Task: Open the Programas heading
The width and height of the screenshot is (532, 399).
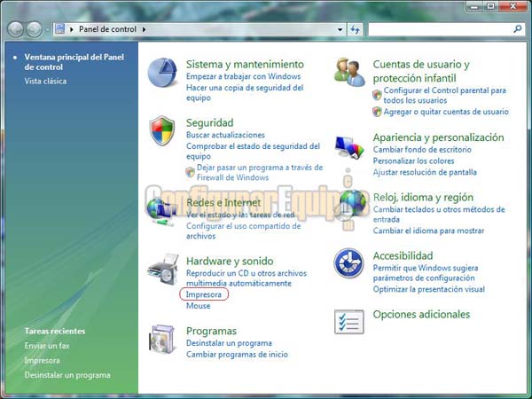Action: point(211,331)
